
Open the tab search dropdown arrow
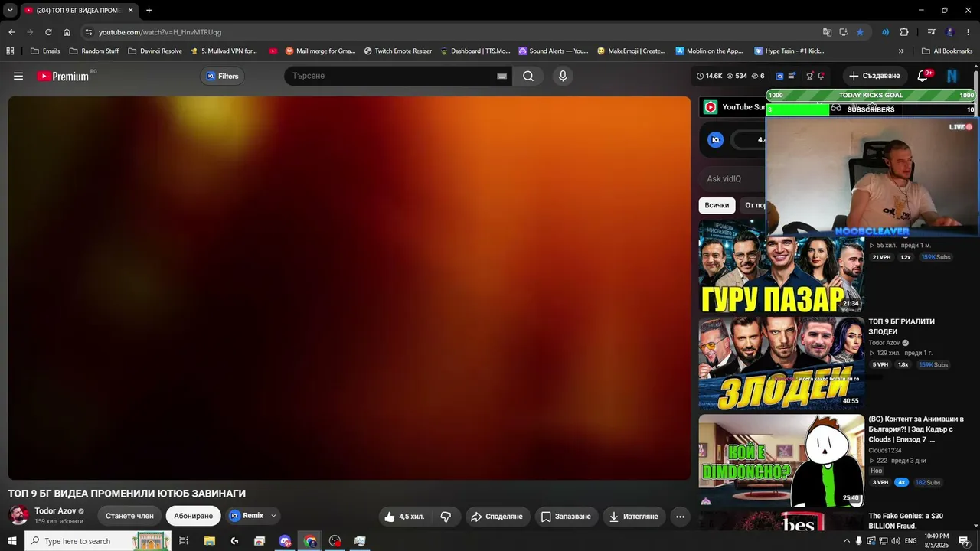10,10
